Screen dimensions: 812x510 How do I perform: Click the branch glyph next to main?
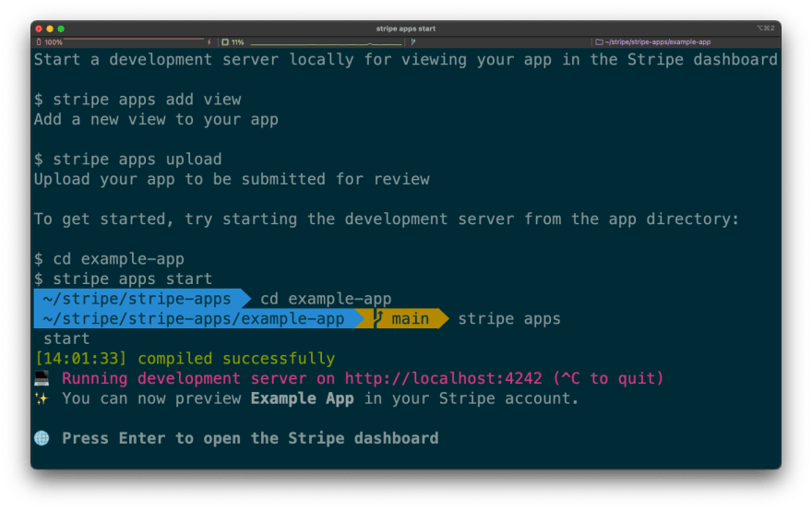point(378,318)
